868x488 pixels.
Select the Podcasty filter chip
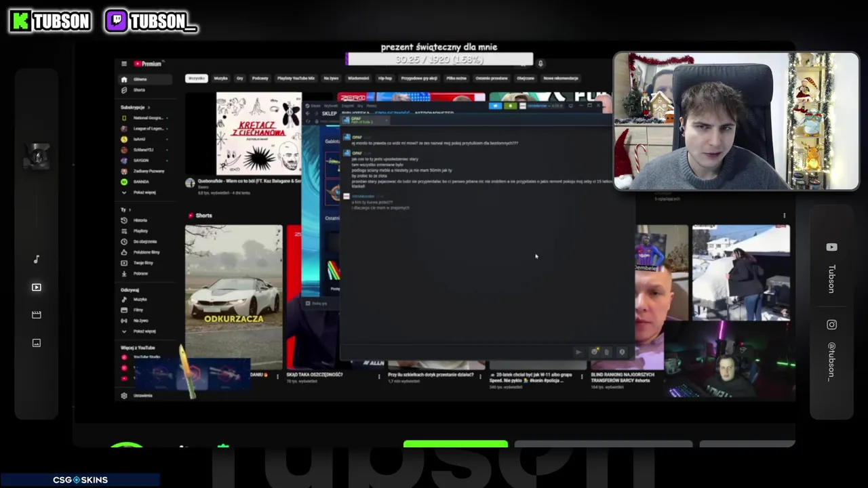tap(260, 79)
